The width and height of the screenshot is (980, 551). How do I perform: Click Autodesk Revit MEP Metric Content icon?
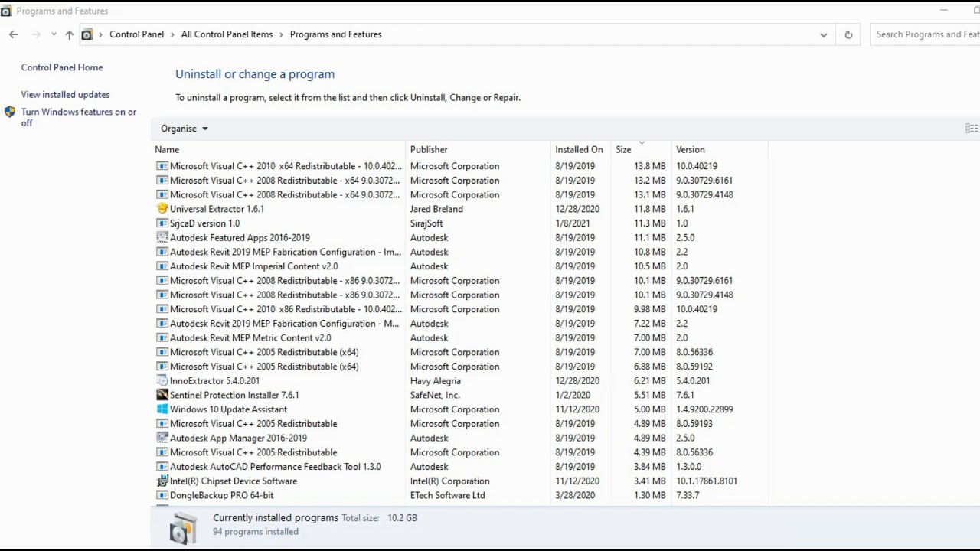tap(162, 338)
